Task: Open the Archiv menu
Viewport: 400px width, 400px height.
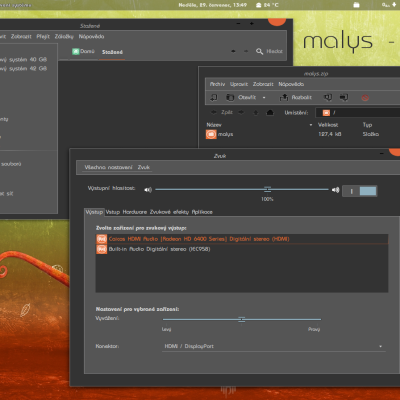Action: point(217,84)
